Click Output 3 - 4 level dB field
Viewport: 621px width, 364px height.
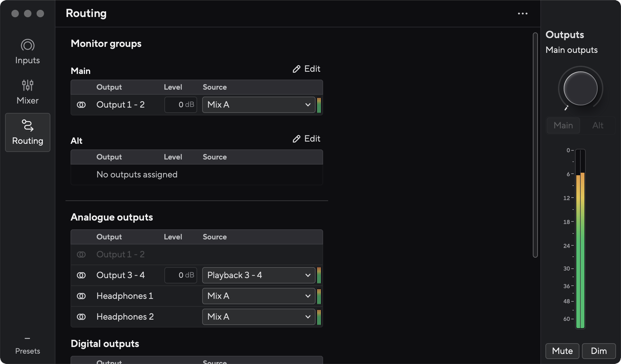coord(180,275)
